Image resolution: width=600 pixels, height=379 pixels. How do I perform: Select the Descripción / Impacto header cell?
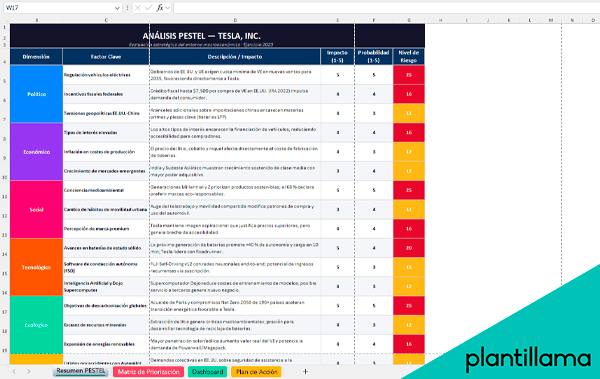tap(235, 57)
